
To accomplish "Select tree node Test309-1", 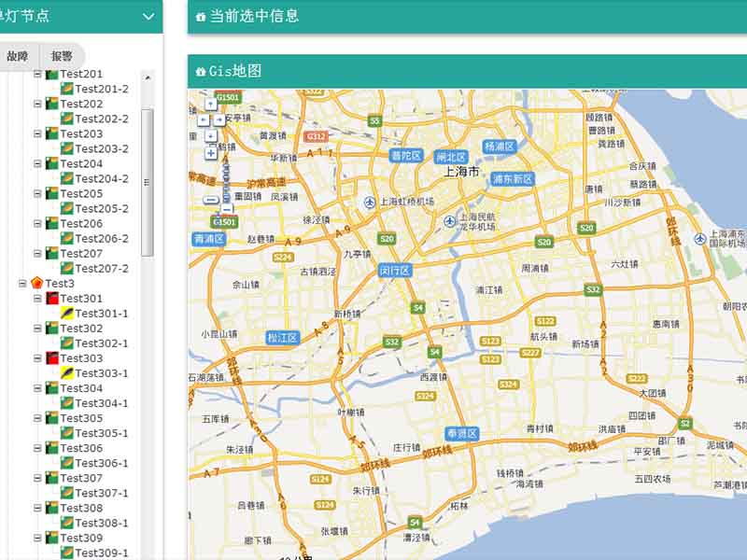I will [x=102, y=553].
